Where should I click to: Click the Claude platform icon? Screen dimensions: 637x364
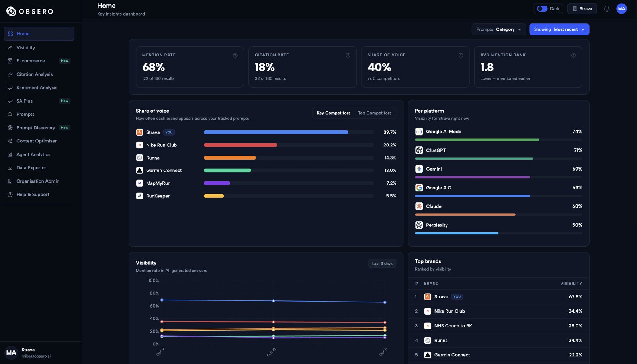419,206
